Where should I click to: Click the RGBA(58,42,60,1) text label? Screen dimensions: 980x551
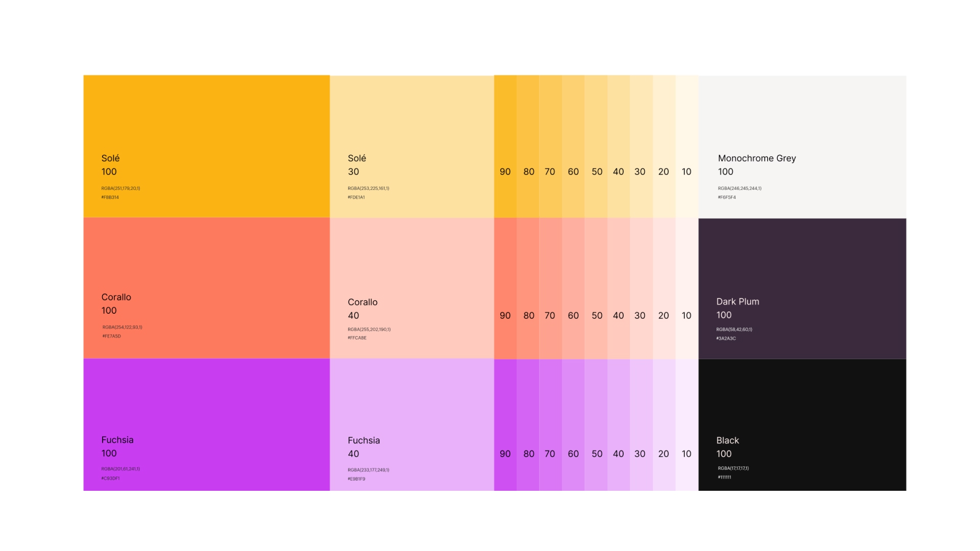734,330
